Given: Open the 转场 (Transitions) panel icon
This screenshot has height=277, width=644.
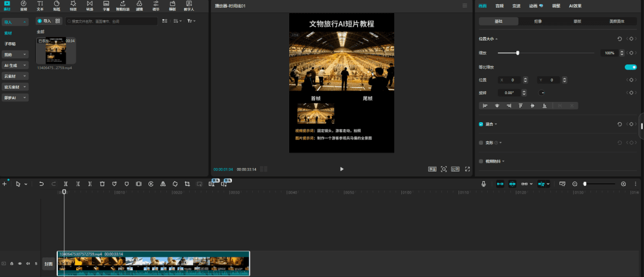Looking at the screenshot, I should click(x=89, y=6).
